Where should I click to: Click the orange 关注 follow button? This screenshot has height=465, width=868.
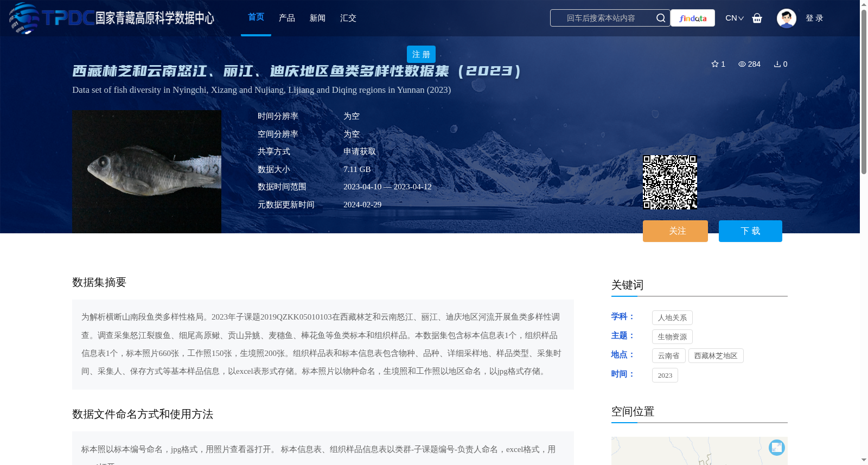[x=675, y=231]
